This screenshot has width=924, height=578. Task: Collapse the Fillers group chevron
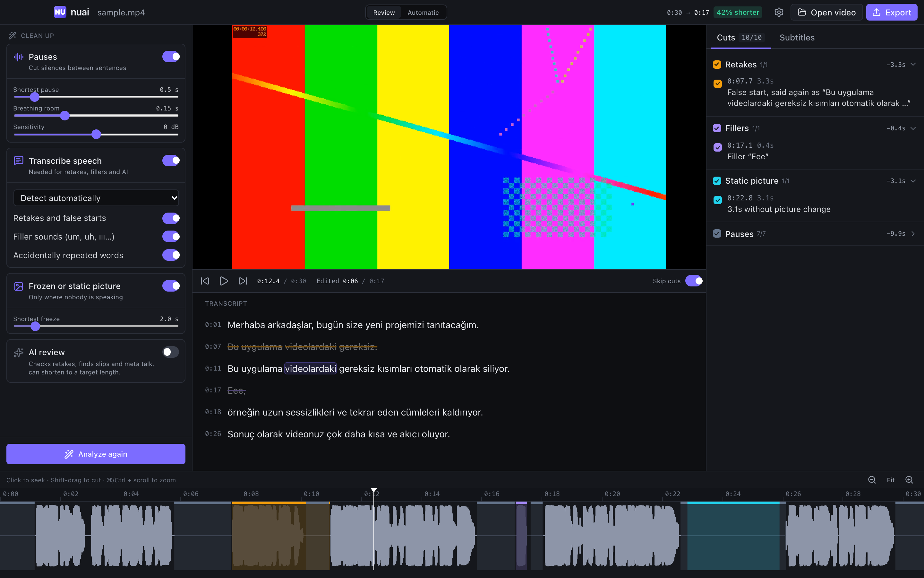point(913,128)
